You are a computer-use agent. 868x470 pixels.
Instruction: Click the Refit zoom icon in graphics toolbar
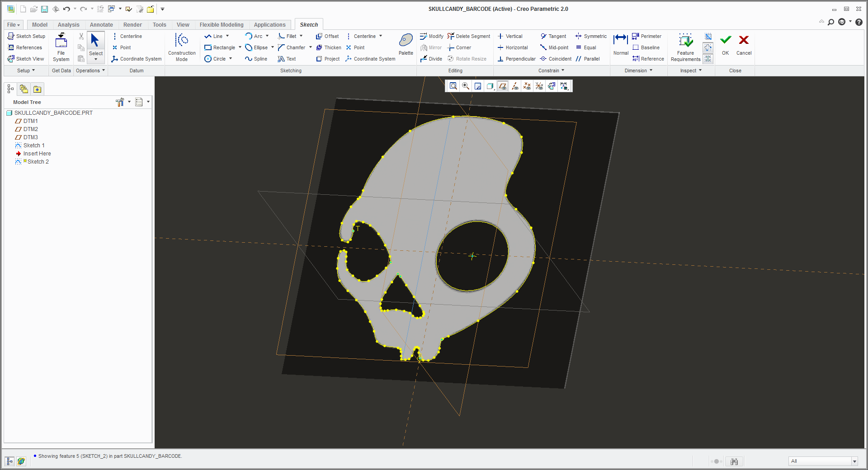tap(453, 86)
